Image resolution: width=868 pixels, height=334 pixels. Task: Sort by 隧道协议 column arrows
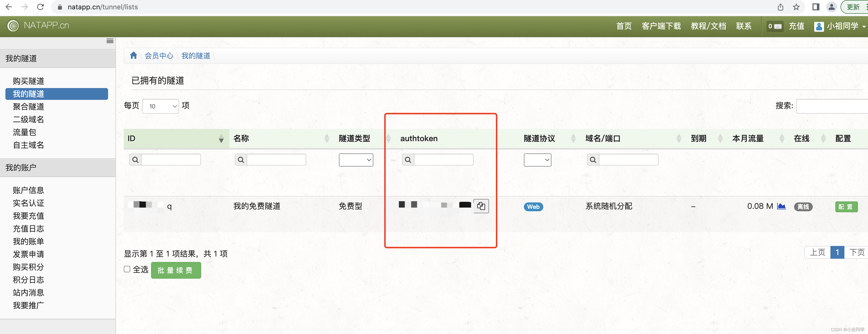pyautogui.click(x=573, y=138)
